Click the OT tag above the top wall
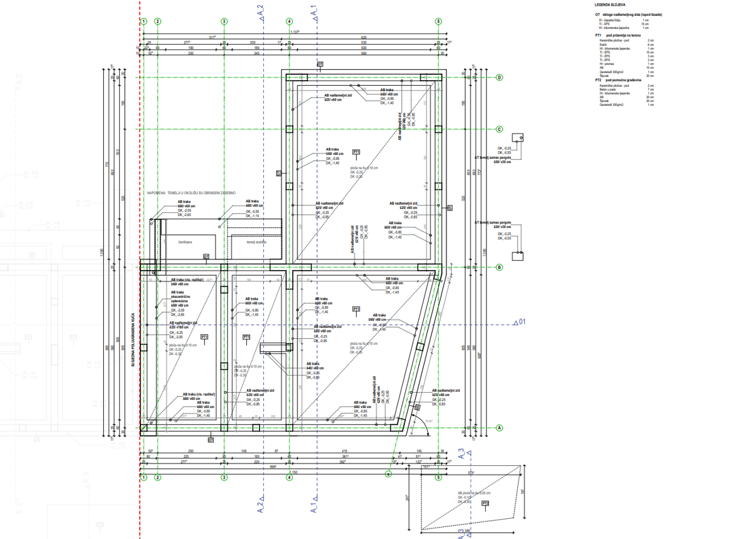756x539 pixels. [x=320, y=64]
